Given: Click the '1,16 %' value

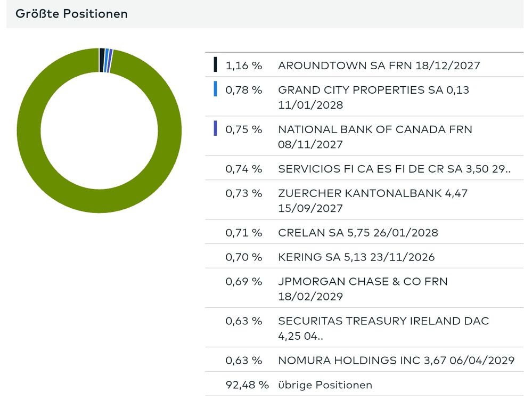Looking at the screenshot, I should click(243, 66).
